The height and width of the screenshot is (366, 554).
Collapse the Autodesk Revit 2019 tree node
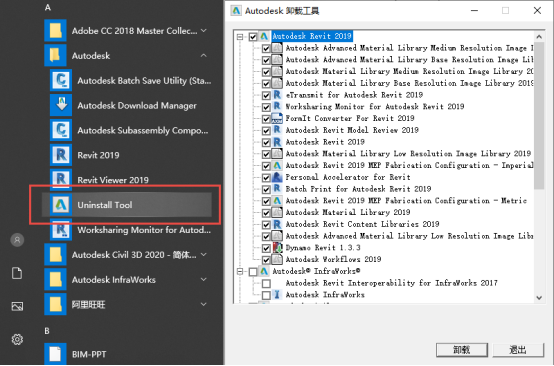pos(240,37)
